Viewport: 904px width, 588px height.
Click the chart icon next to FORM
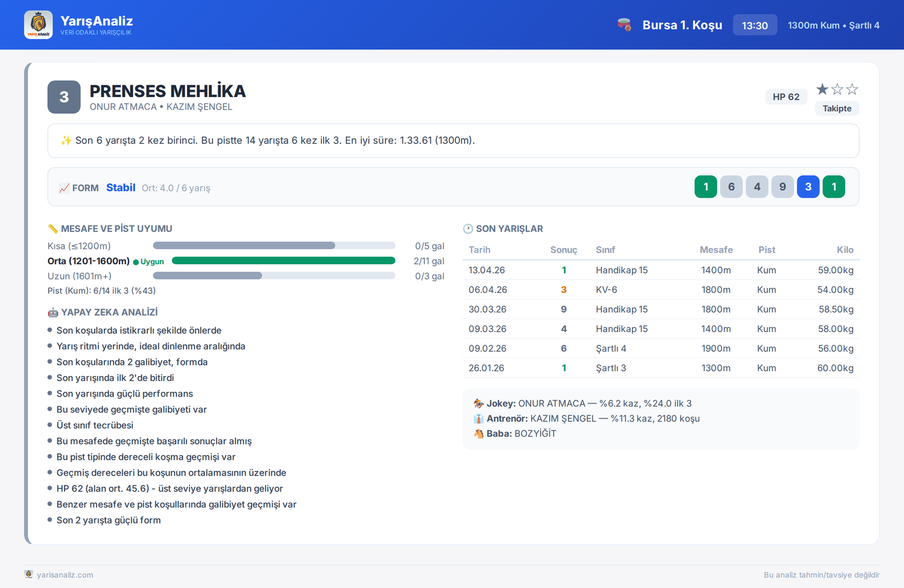point(64,188)
